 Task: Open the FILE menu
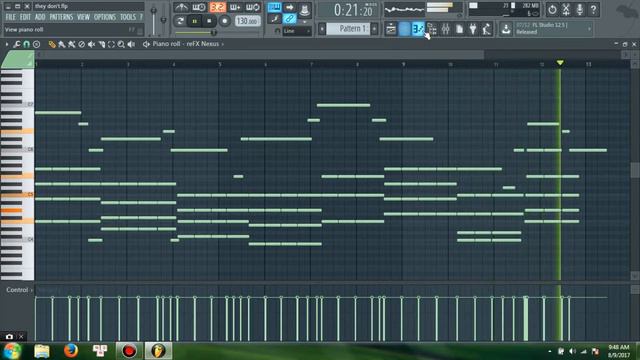[11, 17]
